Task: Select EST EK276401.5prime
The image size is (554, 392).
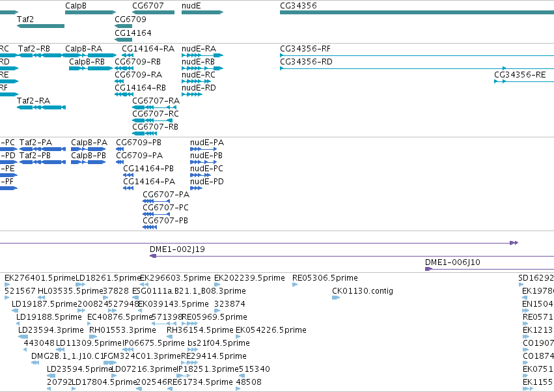Action: pyautogui.click(x=40, y=278)
